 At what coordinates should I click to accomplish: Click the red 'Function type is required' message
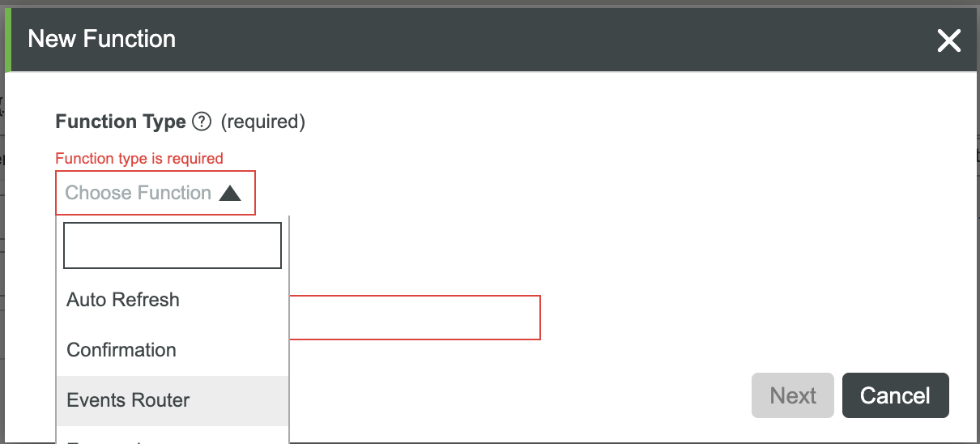139,158
